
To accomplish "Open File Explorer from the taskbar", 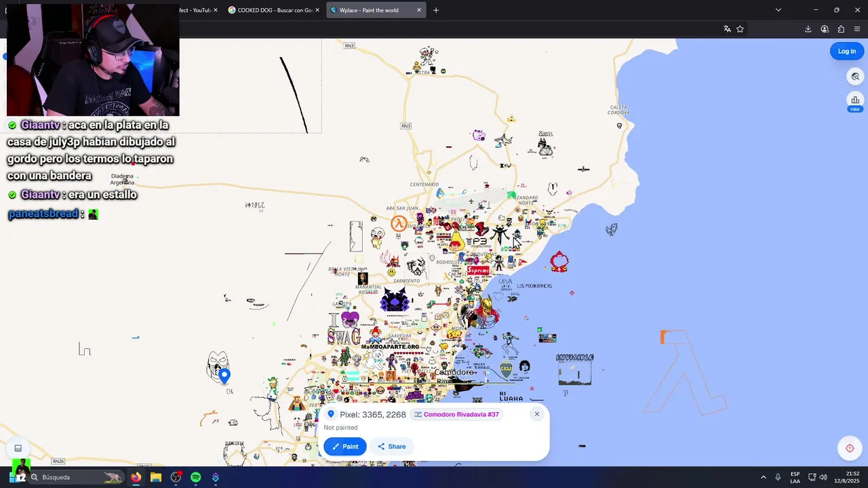I will point(155,477).
